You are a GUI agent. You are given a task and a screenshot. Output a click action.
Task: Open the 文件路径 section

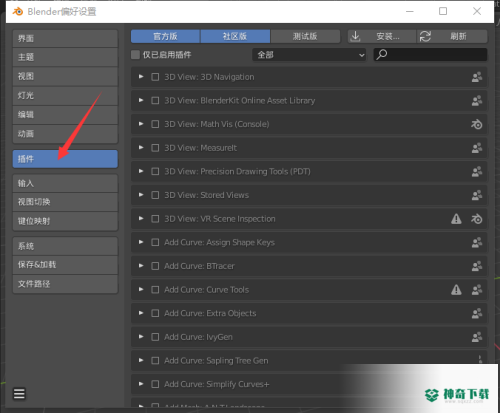pyautogui.click(x=65, y=284)
